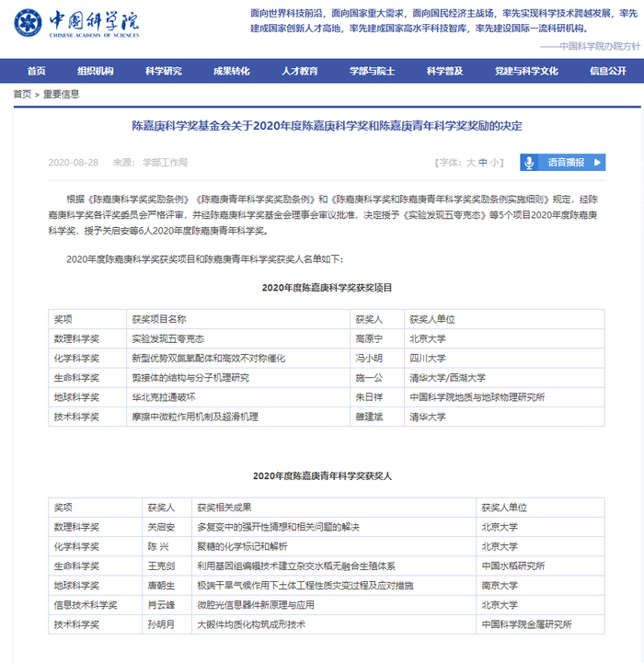The width and height of the screenshot is (644, 663).
Task: Open the 科学普及 navigation menu item
Action: tap(444, 71)
